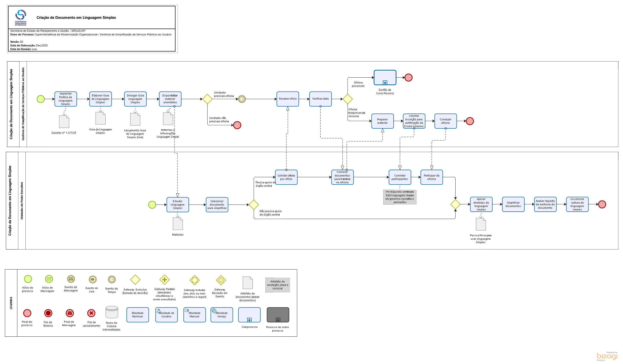This screenshot has width=623, height=364.
Task: Expand the Gestão de Curso Presencial subprocess
Action: 385,83
